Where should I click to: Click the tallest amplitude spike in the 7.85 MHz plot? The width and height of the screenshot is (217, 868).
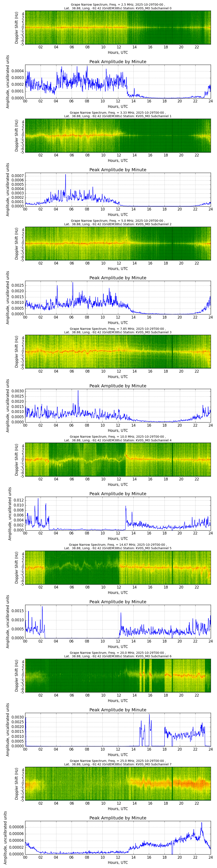coord(78,391)
